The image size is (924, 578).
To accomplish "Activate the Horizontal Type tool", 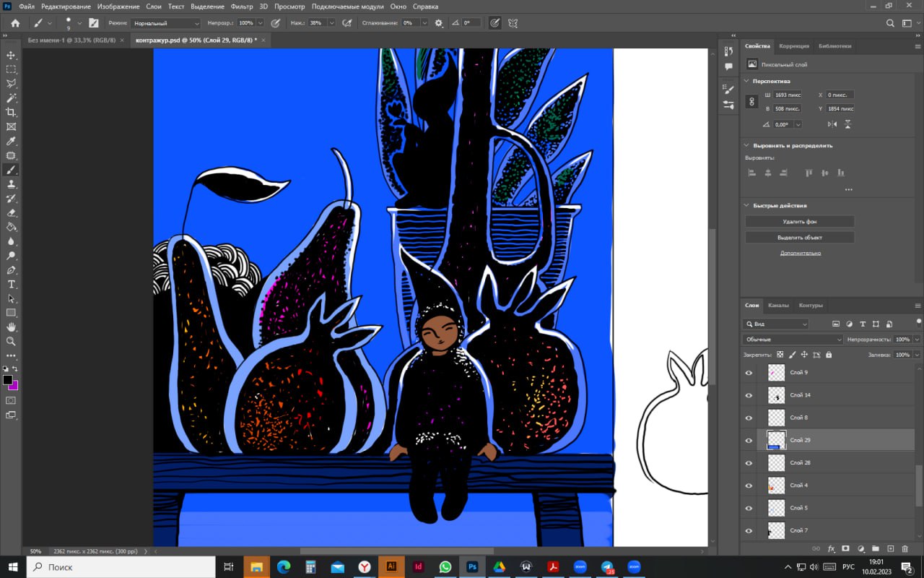I will [11, 284].
